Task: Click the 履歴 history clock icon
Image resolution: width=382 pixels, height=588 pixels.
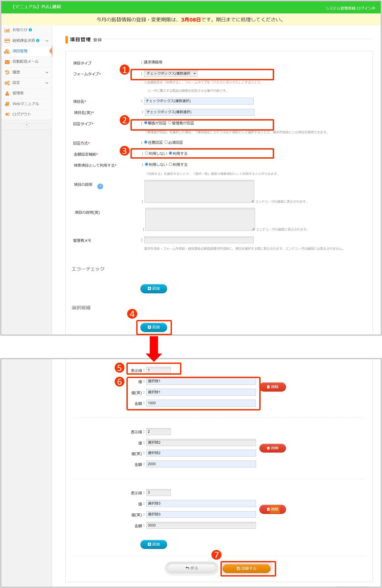Action: click(x=7, y=72)
